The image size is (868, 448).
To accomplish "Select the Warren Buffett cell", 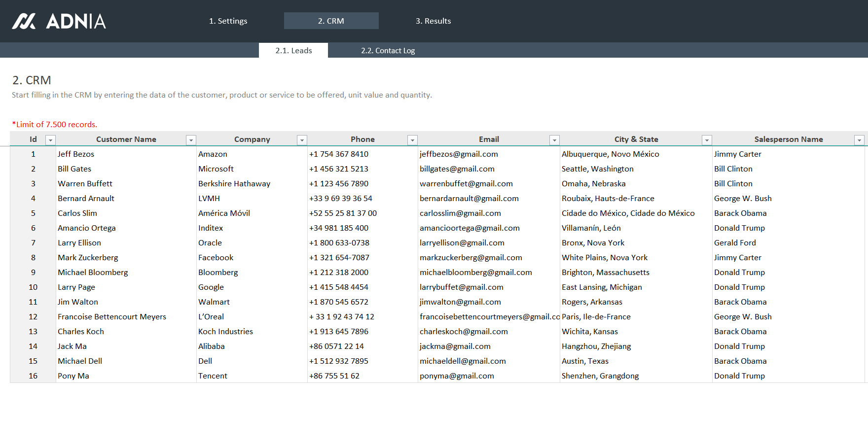I will (x=126, y=183).
